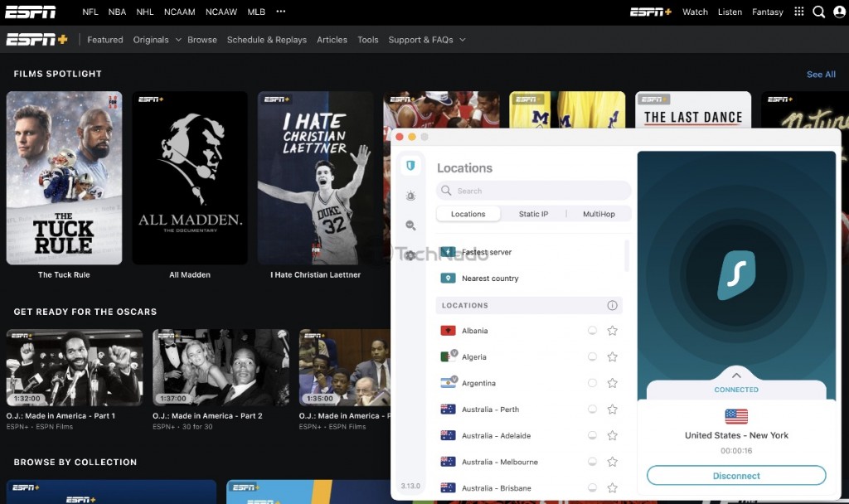The width and height of the screenshot is (849, 504).
Task: Toggle the Algeria favorite star
Action: click(x=613, y=356)
